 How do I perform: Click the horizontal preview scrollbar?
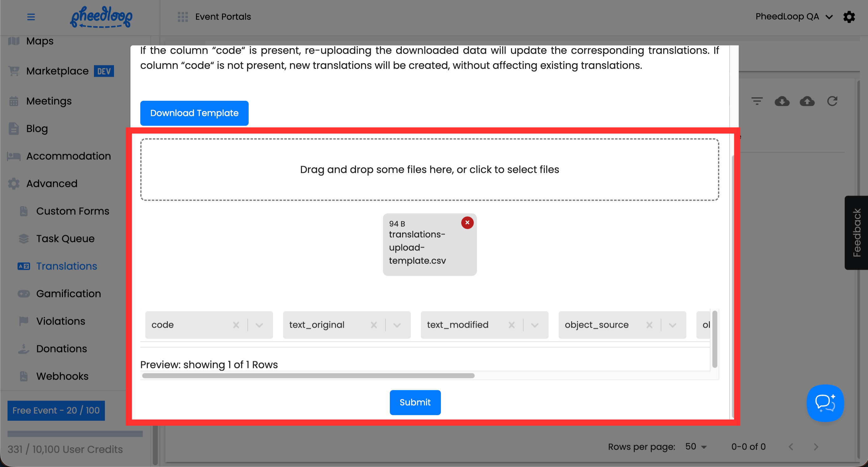(x=308, y=375)
